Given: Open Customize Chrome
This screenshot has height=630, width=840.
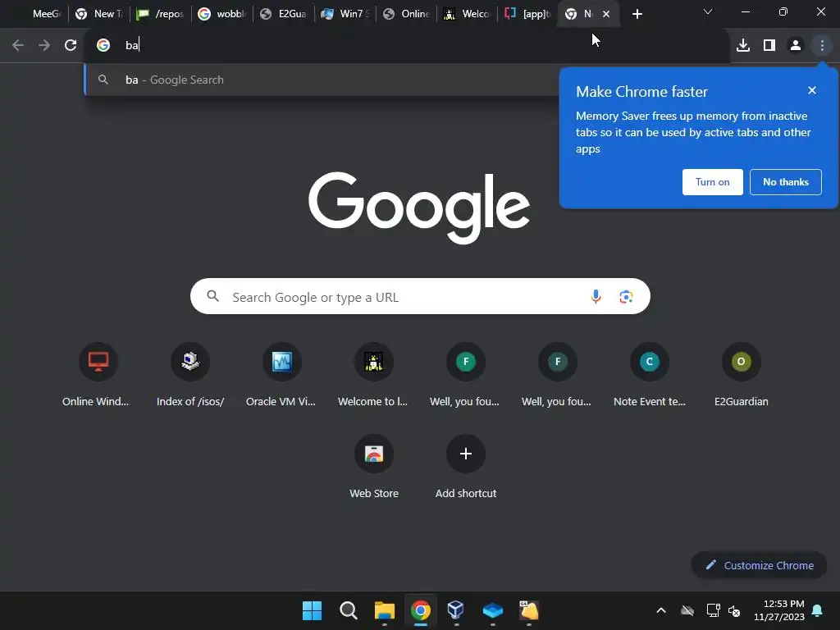Looking at the screenshot, I should (x=759, y=565).
